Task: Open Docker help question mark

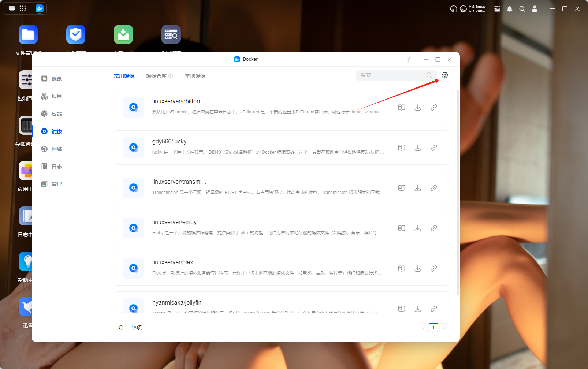Action: point(408,59)
